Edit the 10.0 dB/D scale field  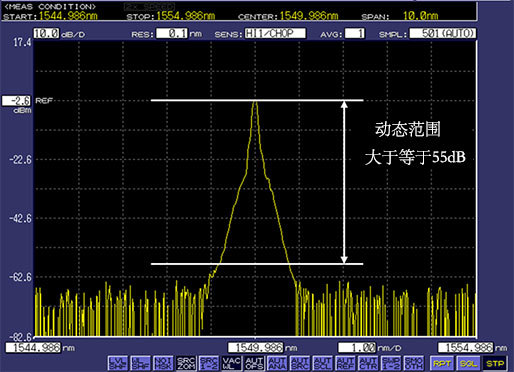46,33
